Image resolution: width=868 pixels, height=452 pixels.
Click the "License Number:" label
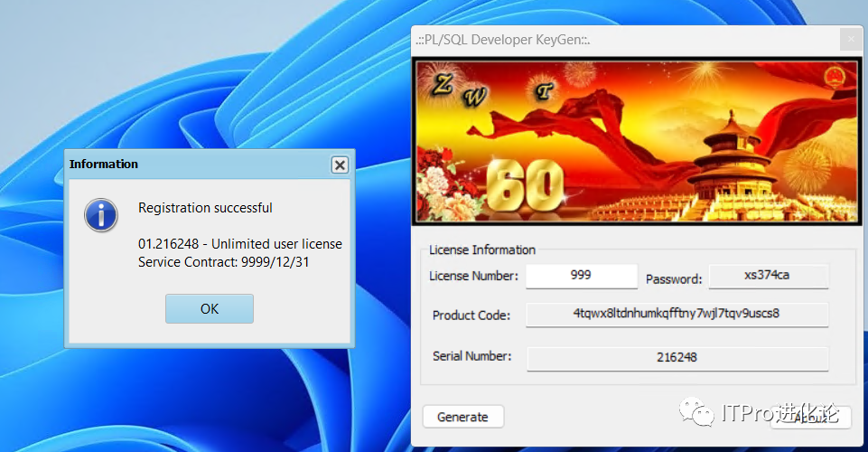click(474, 276)
